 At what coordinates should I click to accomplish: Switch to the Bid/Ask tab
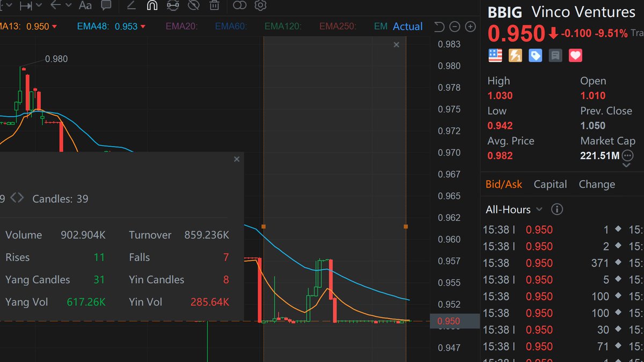504,184
